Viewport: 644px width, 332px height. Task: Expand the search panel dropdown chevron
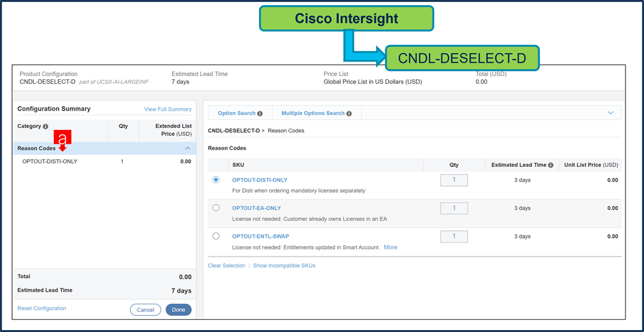pyautogui.click(x=611, y=113)
